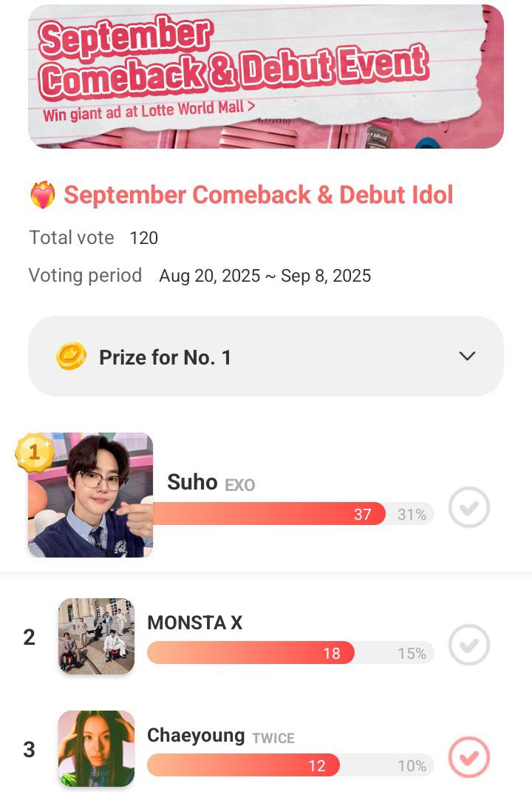532x806 pixels.
Task: Select the Suho EXO name label
Action: click(211, 483)
